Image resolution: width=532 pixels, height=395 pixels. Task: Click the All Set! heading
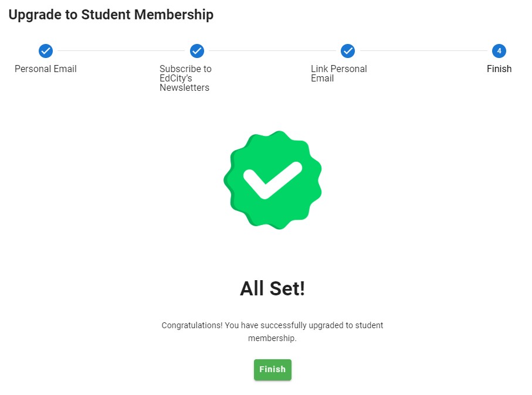(273, 288)
